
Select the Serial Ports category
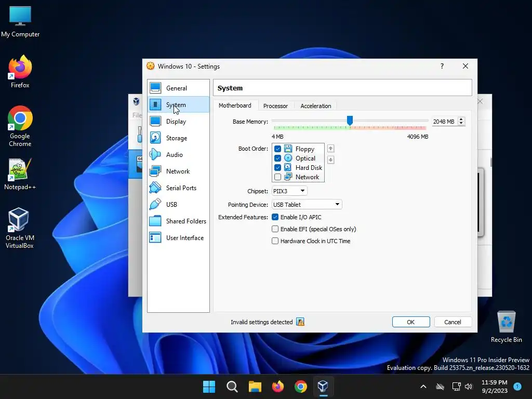coord(178,188)
